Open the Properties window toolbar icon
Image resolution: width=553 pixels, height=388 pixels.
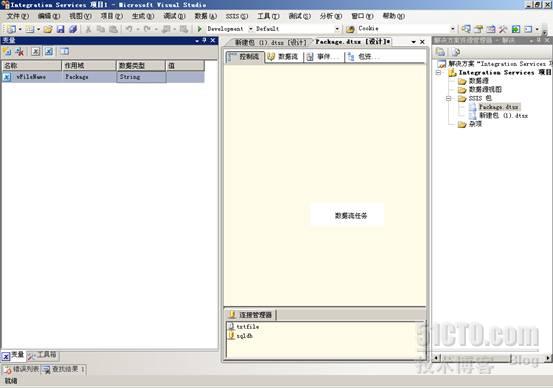(478, 29)
